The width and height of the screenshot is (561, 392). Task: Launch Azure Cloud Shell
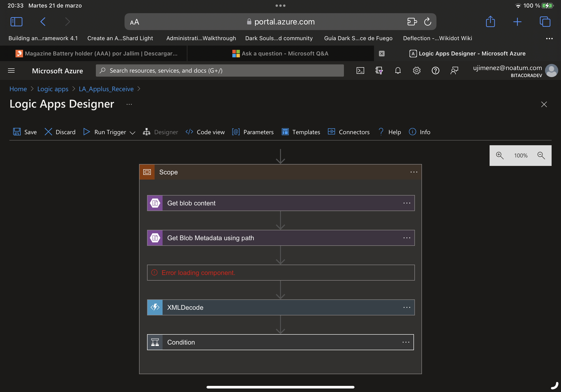(x=360, y=71)
